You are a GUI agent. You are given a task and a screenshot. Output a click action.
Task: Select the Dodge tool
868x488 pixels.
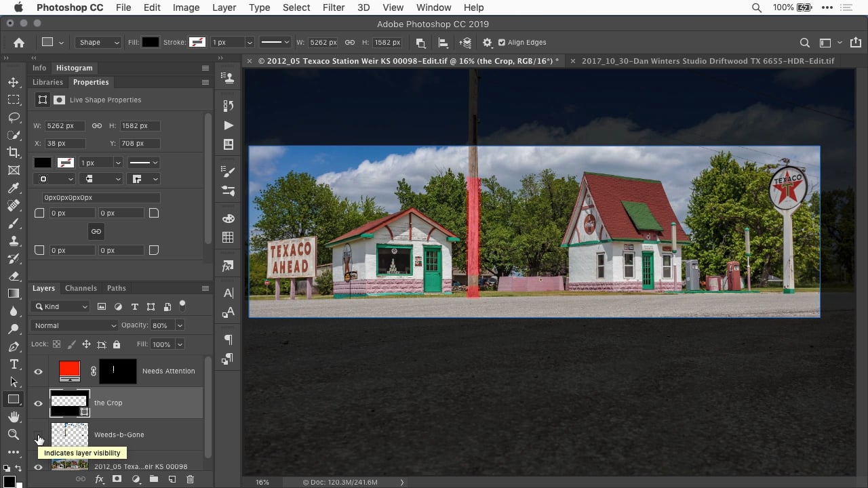click(x=13, y=329)
